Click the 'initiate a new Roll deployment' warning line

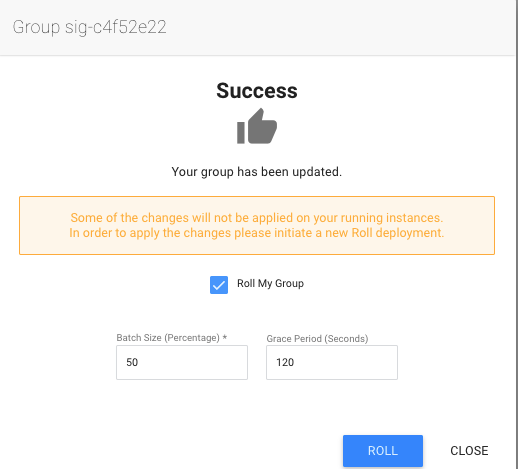(257, 233)
